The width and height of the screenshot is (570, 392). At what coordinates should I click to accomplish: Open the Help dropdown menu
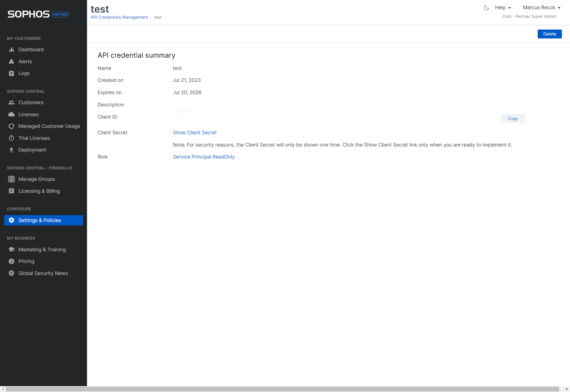[x=503, y=8]
